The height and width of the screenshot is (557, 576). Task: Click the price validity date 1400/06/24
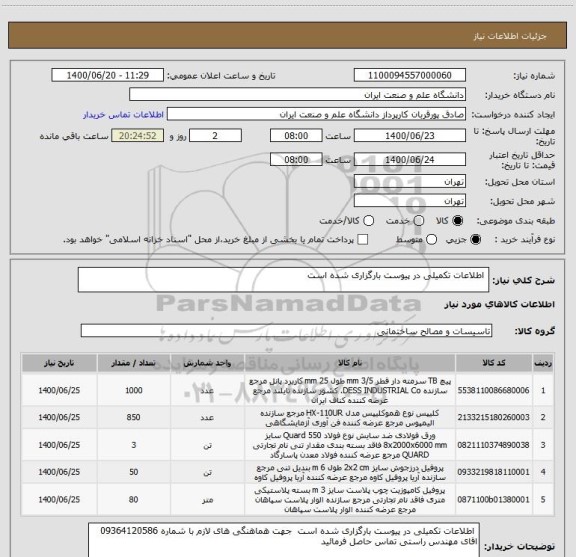tap(410, 159)
